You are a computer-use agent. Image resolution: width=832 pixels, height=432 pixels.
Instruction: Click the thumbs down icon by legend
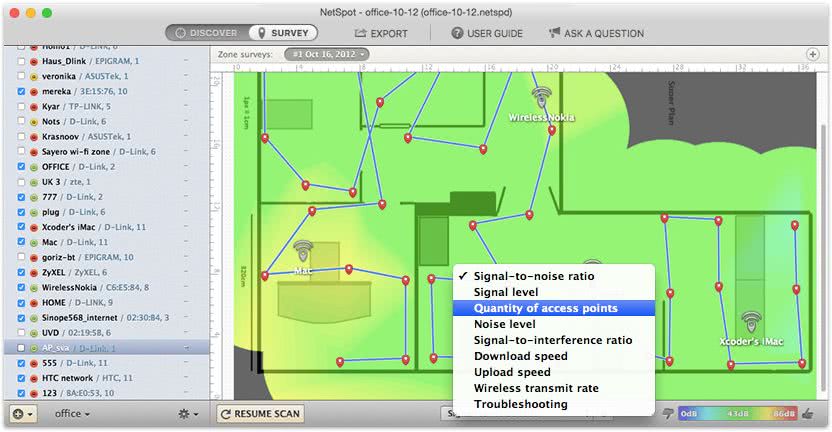(x=668, y=413)
